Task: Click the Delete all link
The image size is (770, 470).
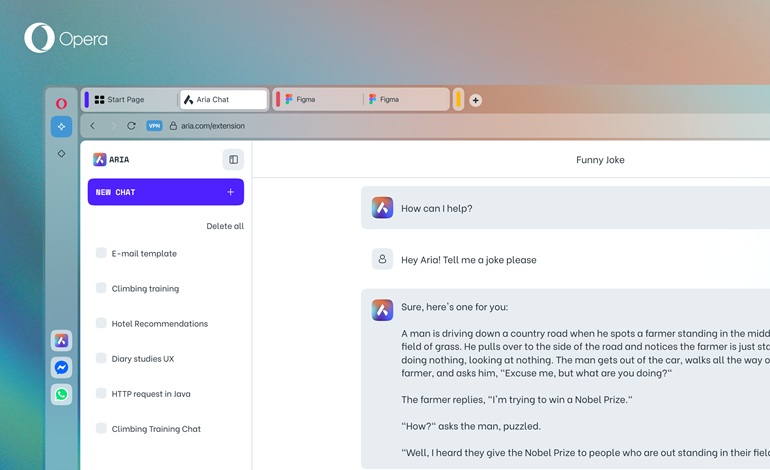Action: 225,226
